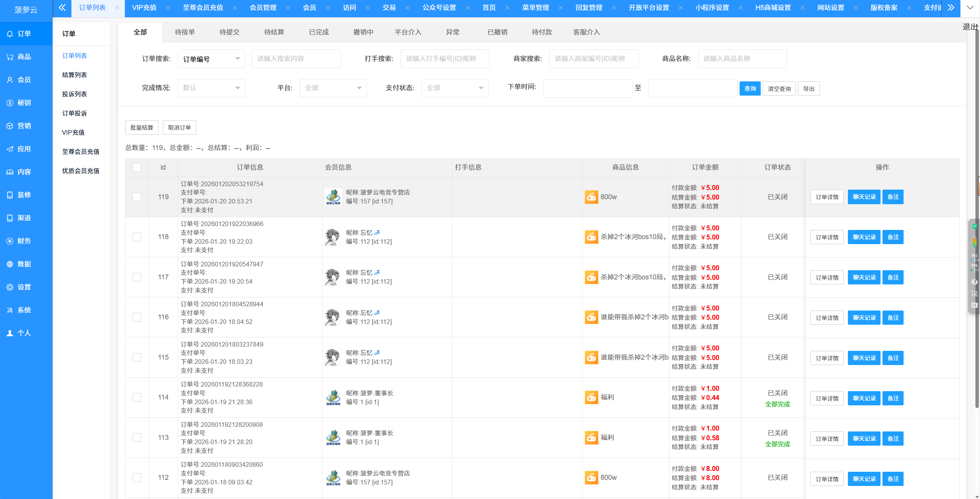Select all orders using the header checkbox
Viewport: 980px width, 499px height.
click(x=137, y=167)
